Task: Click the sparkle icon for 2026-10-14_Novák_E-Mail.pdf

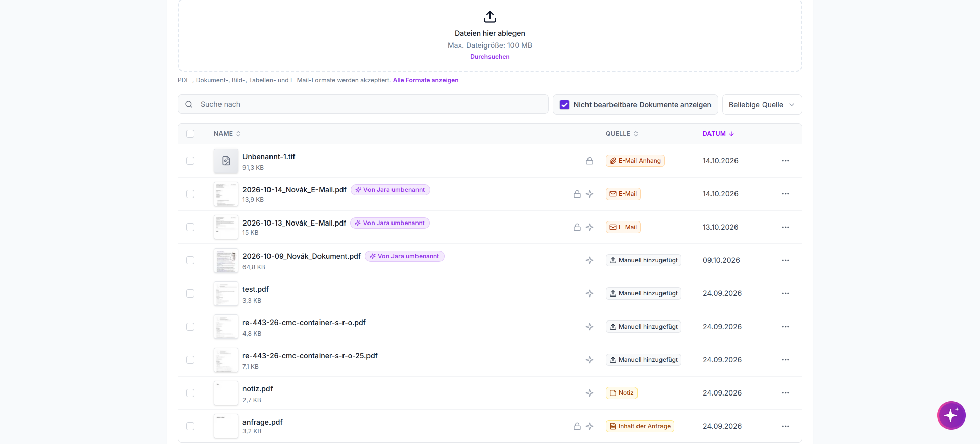Action: tap(590, 194)
